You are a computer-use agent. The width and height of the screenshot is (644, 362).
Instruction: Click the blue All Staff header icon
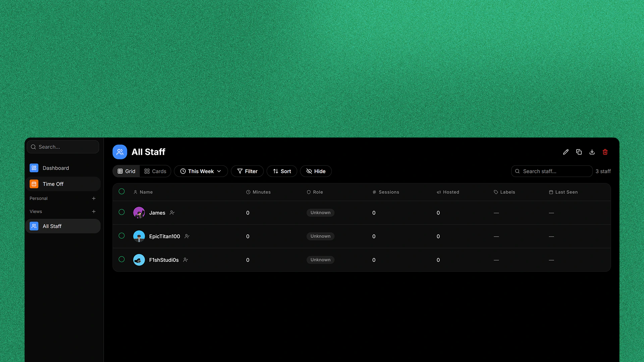click(120, 152)
